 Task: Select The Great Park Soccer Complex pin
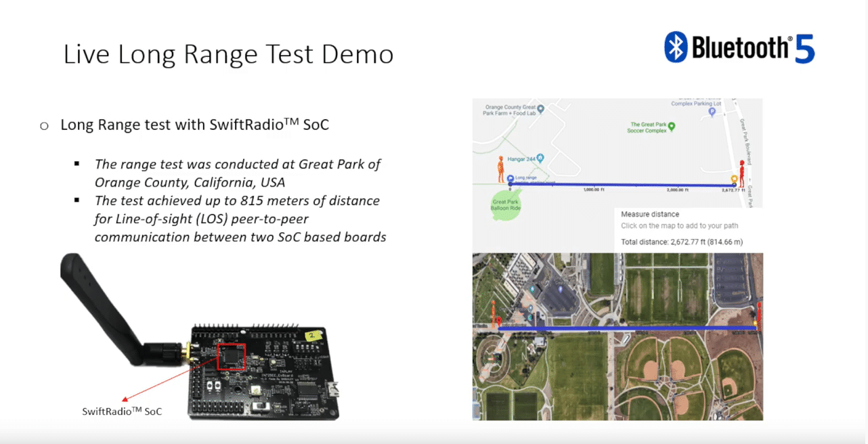(672, 127)
